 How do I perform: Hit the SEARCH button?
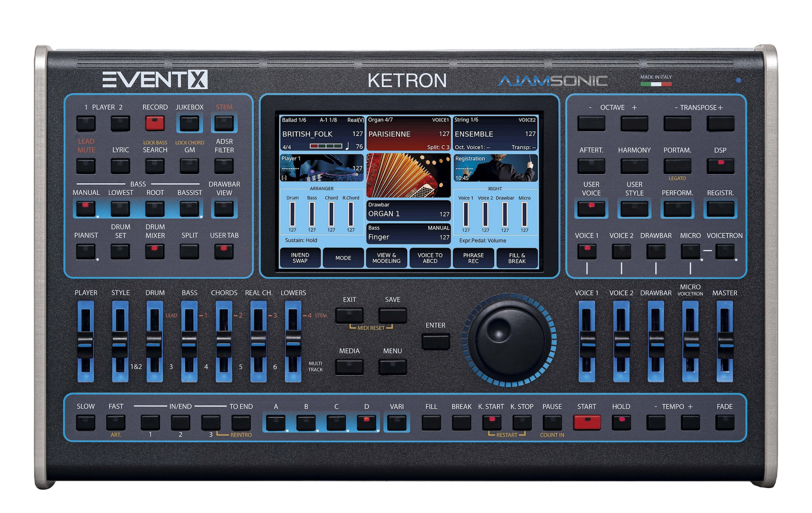tap(155, 166)
